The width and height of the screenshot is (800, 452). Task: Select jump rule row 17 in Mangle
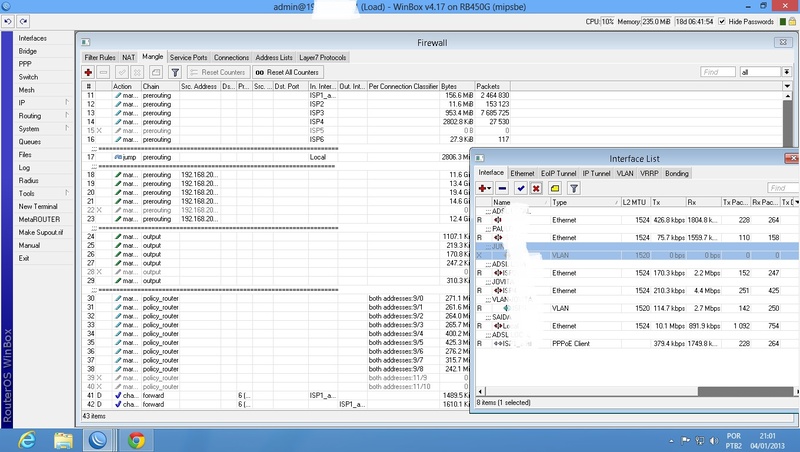pos(276,157)
